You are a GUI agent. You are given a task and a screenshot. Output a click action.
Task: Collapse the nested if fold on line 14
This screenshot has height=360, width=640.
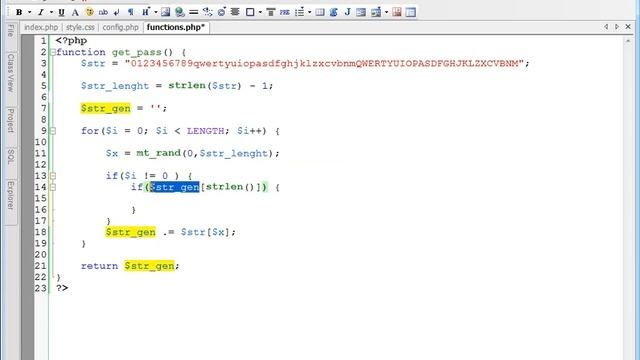53,187
